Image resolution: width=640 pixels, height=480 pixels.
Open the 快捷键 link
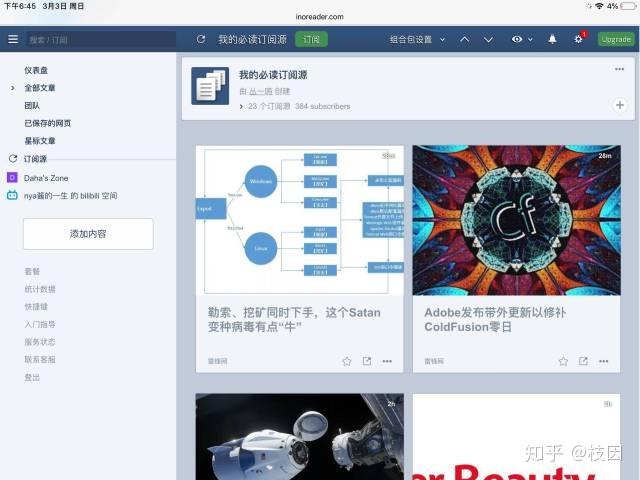pyautogui.click(x=36, y=307)
